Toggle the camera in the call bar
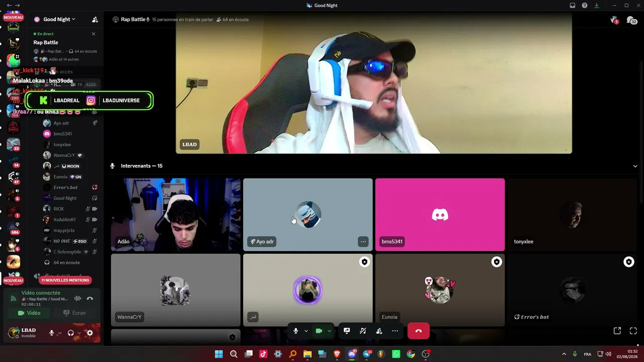Image resolution: width=644 pixels, height=362 pixels. (x=318, y=331)
